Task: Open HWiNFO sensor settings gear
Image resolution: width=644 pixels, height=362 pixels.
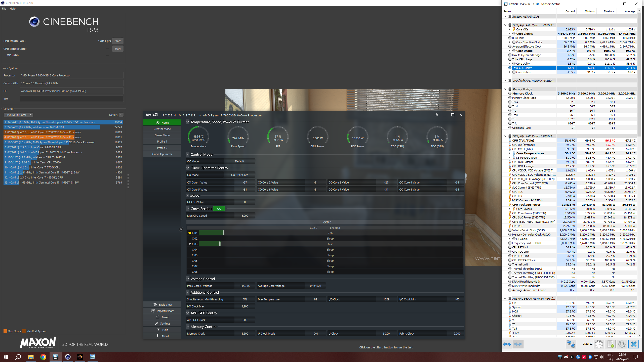Action: click(x=622, y=344)
